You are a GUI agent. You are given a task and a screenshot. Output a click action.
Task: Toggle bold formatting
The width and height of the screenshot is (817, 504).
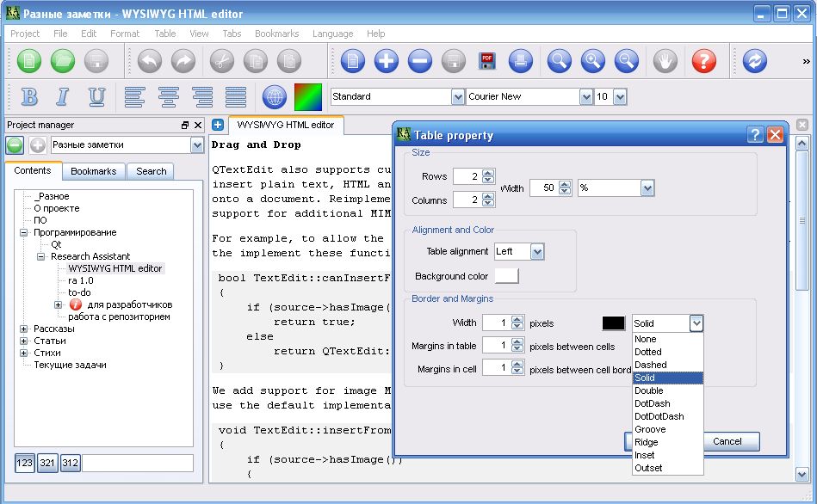pos(29,97)
